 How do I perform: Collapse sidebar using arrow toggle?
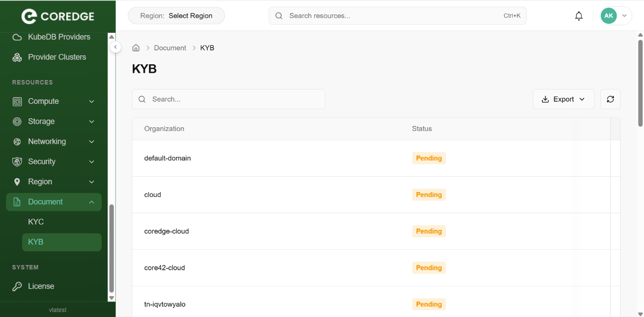116,47
